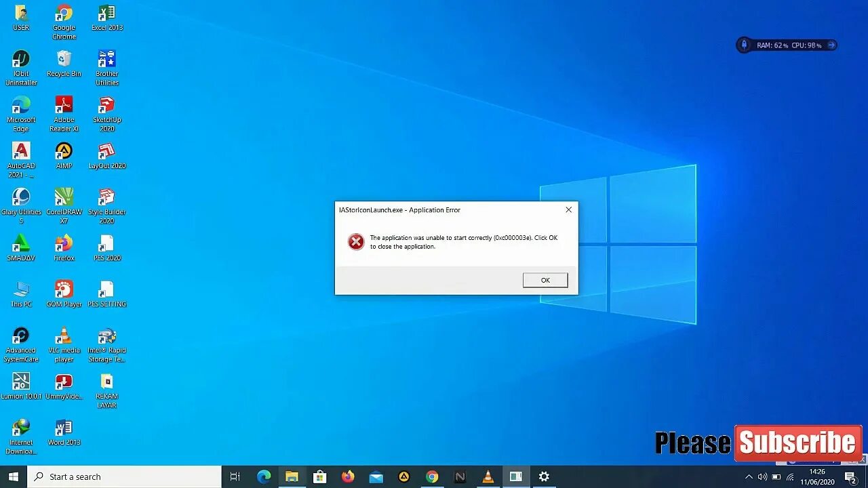This screenshot has width=868, height=488.
Task: Select the Word 2013 desktop shortcut
Action: pyautogui.click(x=64, y=433)
